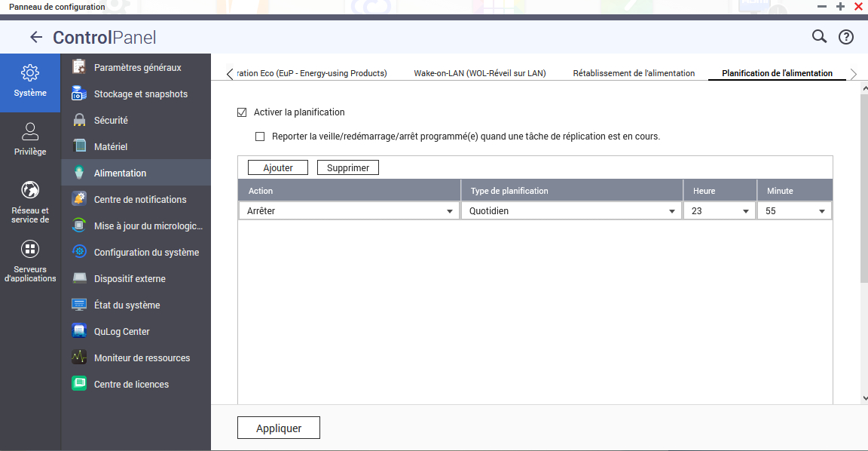Open the search magnifier icon
The image size is (868, 451).
pyautogui.click(x=819, y=36)
